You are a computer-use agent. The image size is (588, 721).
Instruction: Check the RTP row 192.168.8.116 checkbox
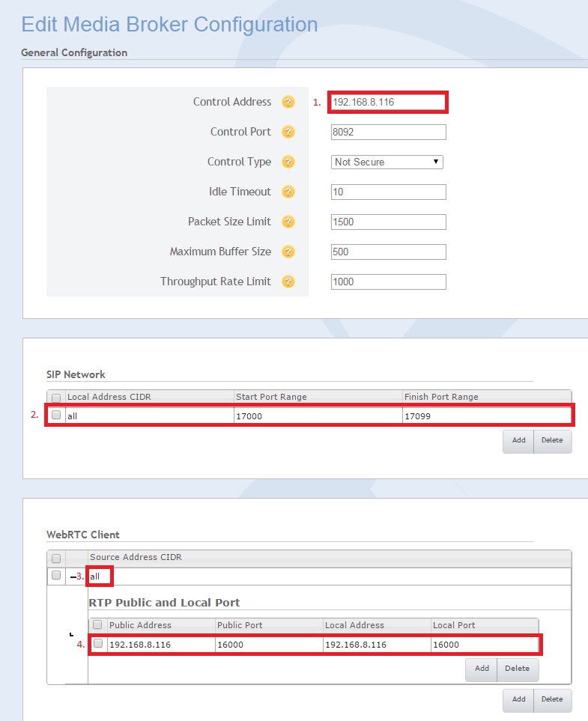point(98,643)
